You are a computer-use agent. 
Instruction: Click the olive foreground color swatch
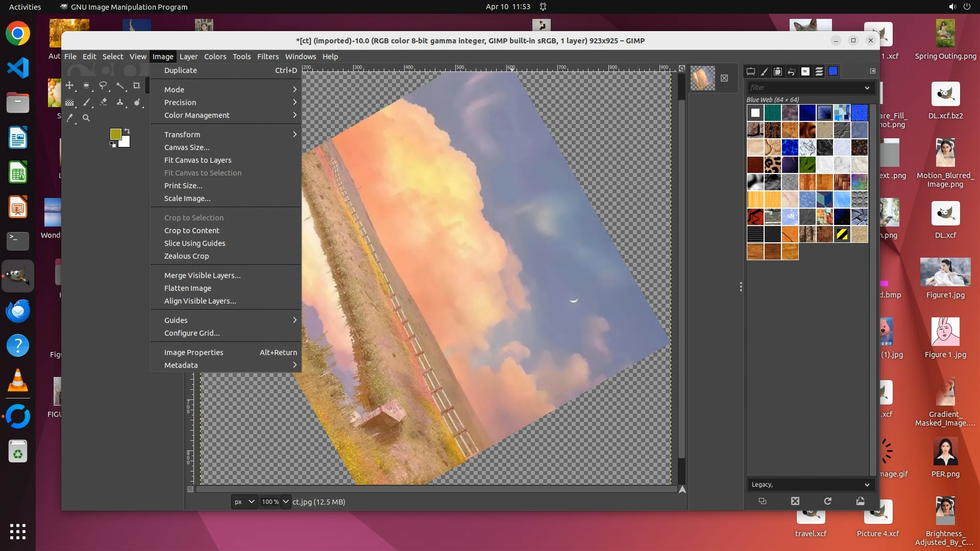pos(116,134)
